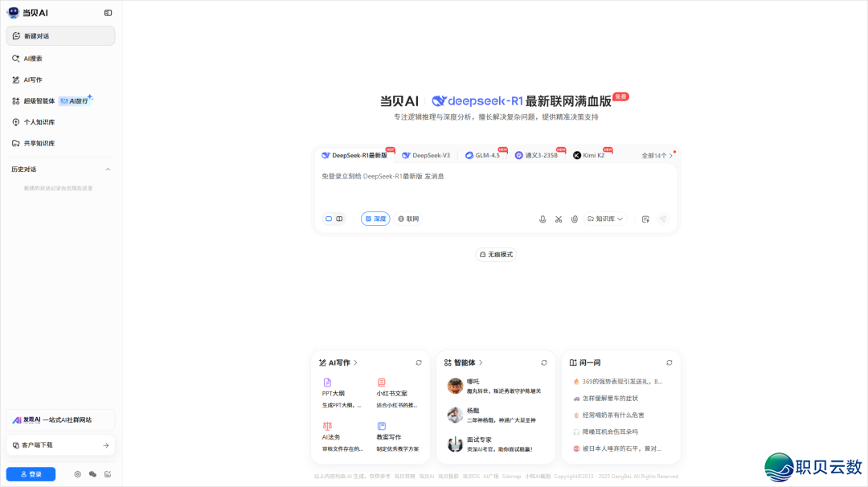
Task: Select the 通义3-235B model tab
Action: tap(536, 156)
